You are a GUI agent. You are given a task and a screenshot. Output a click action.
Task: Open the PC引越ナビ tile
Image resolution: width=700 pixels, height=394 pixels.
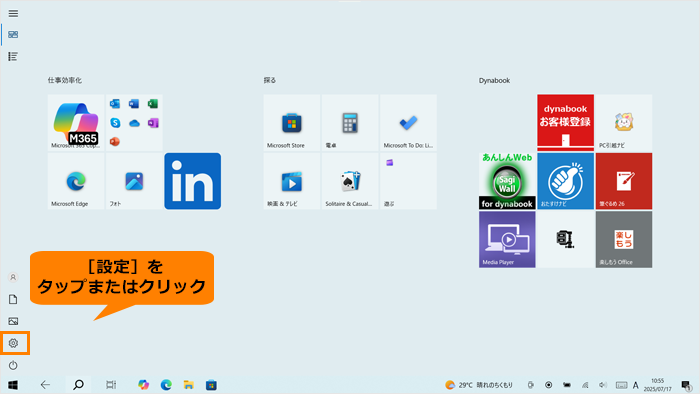[624, 123]
